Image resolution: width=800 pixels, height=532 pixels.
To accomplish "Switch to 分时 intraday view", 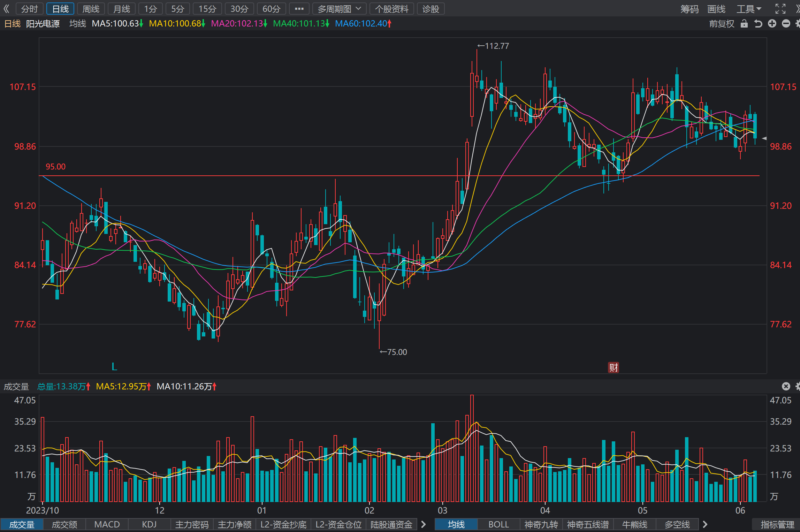I will click(29, 9).
